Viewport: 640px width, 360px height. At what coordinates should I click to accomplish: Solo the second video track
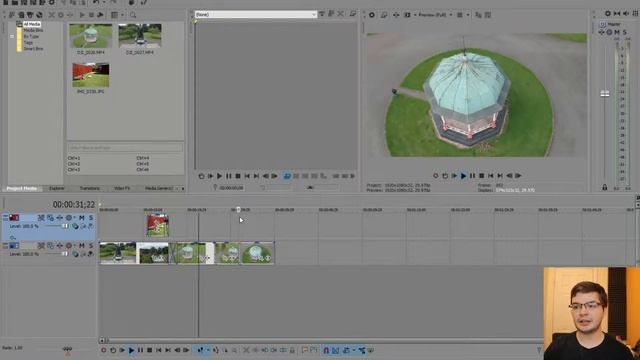click(91, 246)
